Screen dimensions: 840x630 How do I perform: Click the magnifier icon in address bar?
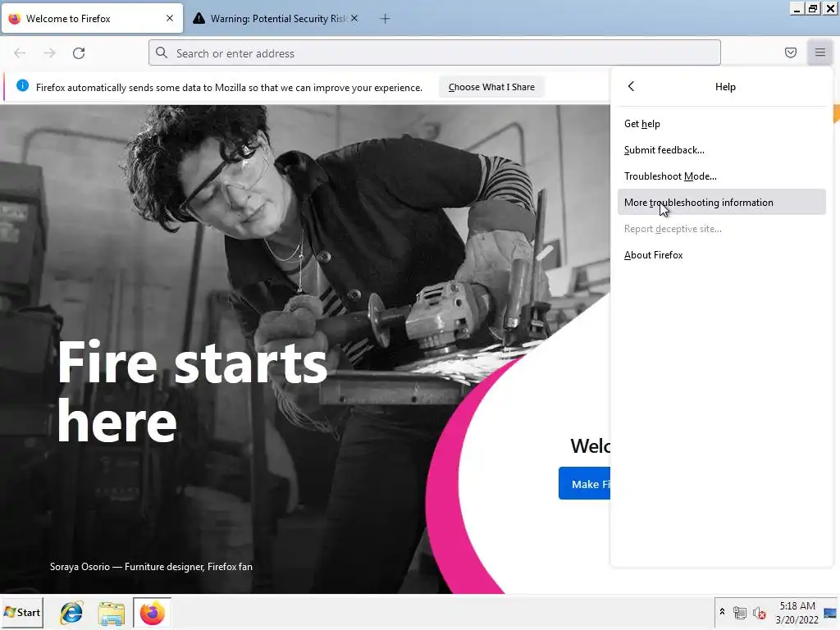162,52
